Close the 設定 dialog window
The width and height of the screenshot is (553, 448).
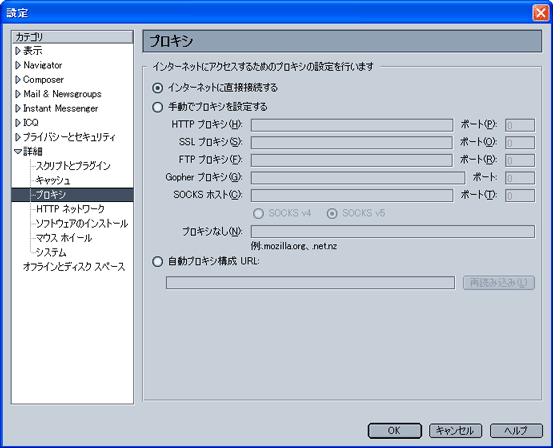pos(540,13)
